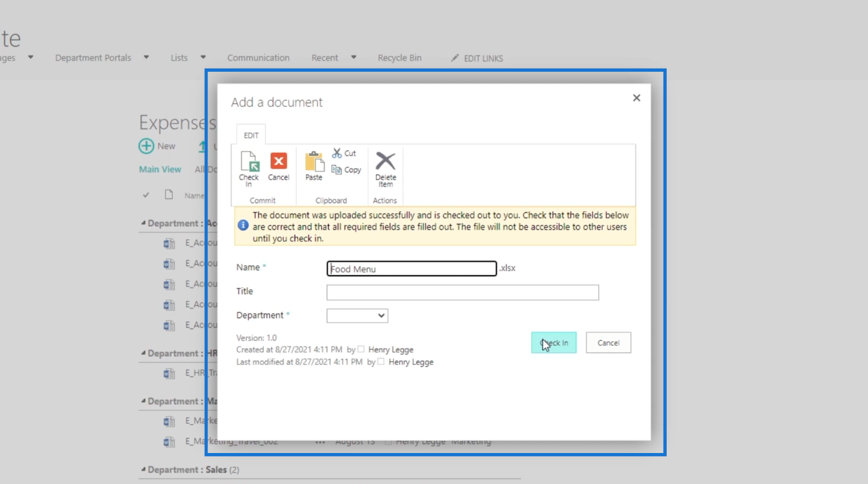Click the document type column icon

pyautogui.click(x=169, y=195)
